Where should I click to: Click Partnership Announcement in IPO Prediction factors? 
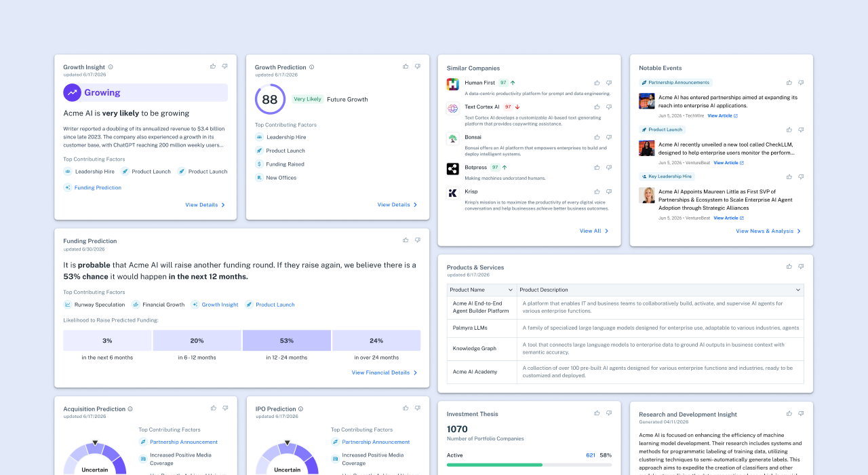click(x=370, y=442)
